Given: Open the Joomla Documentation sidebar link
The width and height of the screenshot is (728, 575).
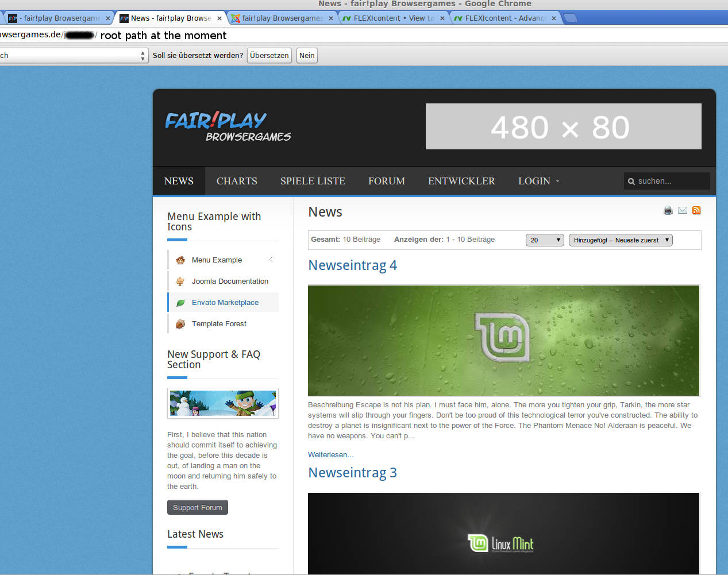Looking at the screenshot, I should click(230, 281).
